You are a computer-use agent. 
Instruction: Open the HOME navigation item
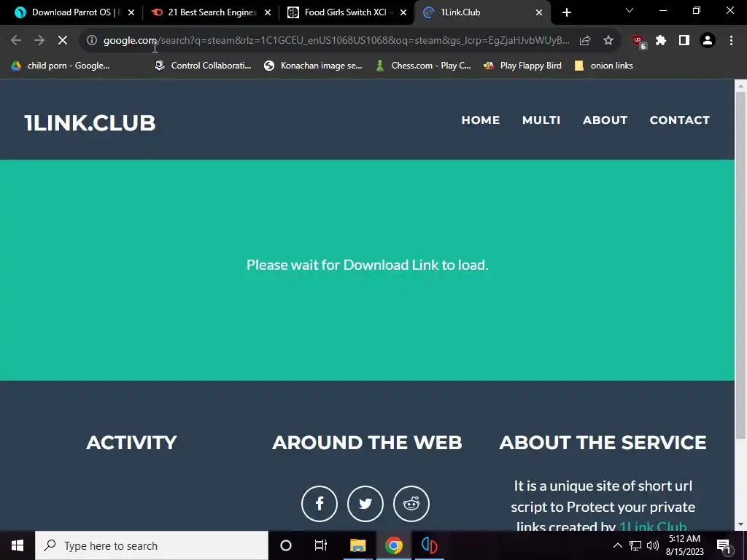tap(480, 120)
